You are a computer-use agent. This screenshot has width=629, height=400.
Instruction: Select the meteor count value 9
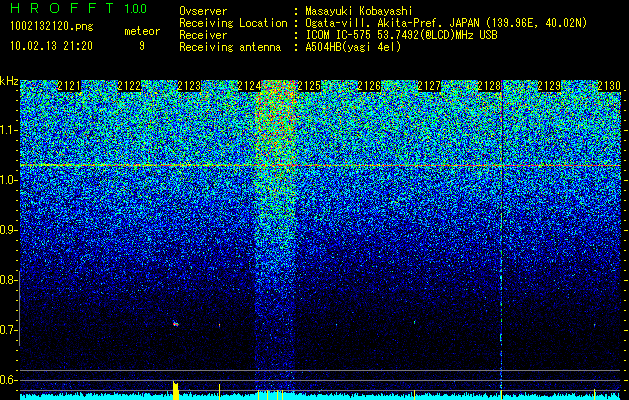[x=142, y=46]
